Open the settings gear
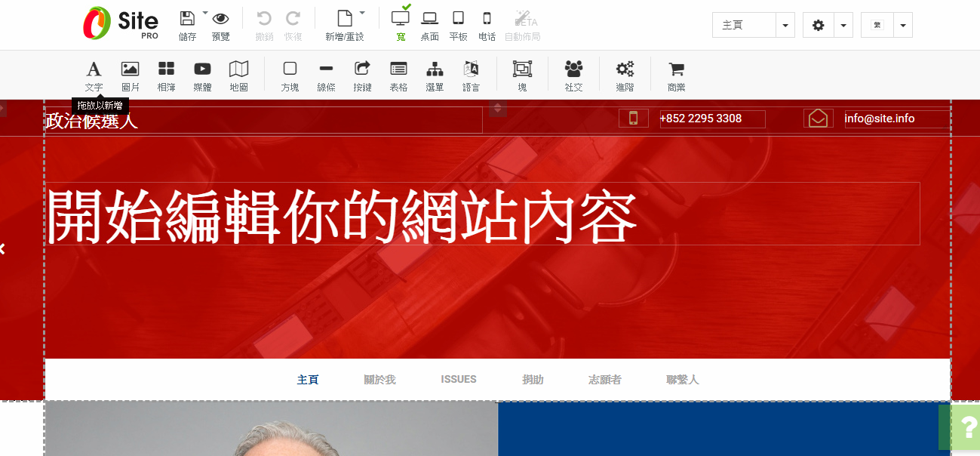Screen dimensions: 980x456 click(819, 25)
